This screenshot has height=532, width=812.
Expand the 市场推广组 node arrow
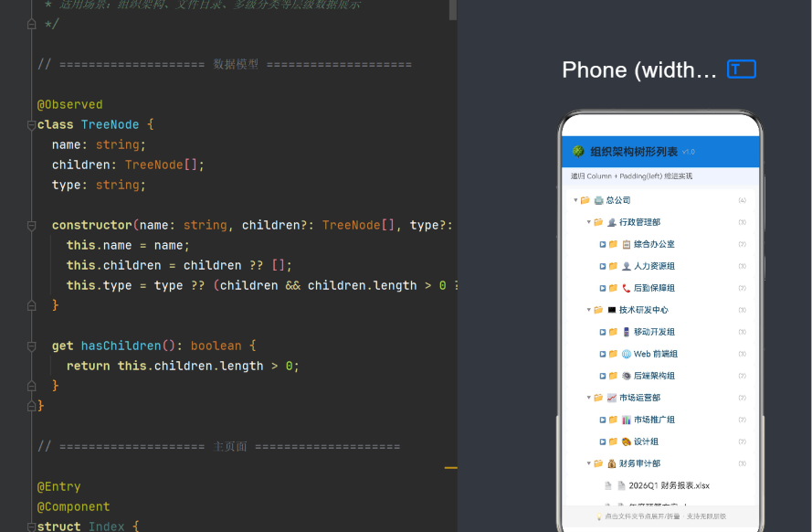pyautogui.click(x=602, y=420)
